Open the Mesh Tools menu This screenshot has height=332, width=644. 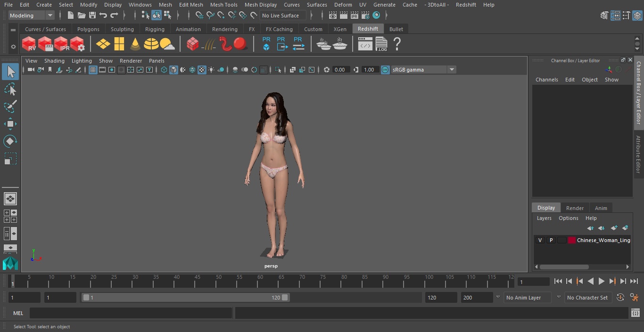pyautogui.click(x=223, y=5)
